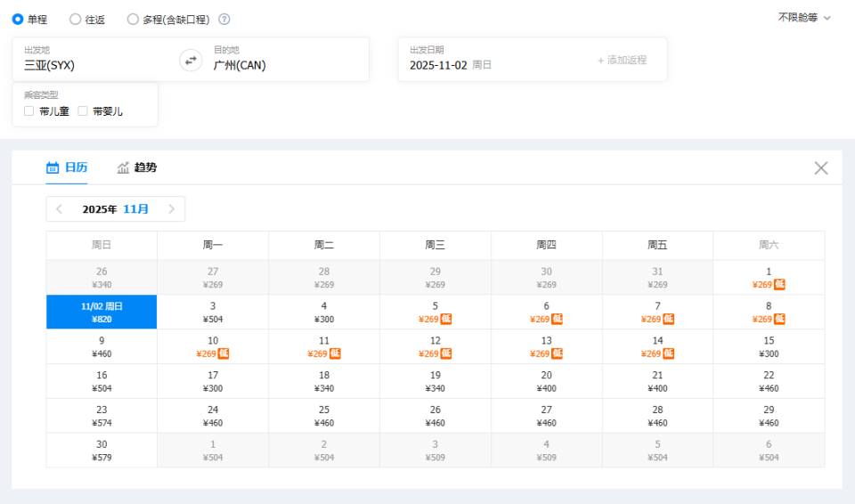
Task: Close the price calendar panel
Action: 820,168
